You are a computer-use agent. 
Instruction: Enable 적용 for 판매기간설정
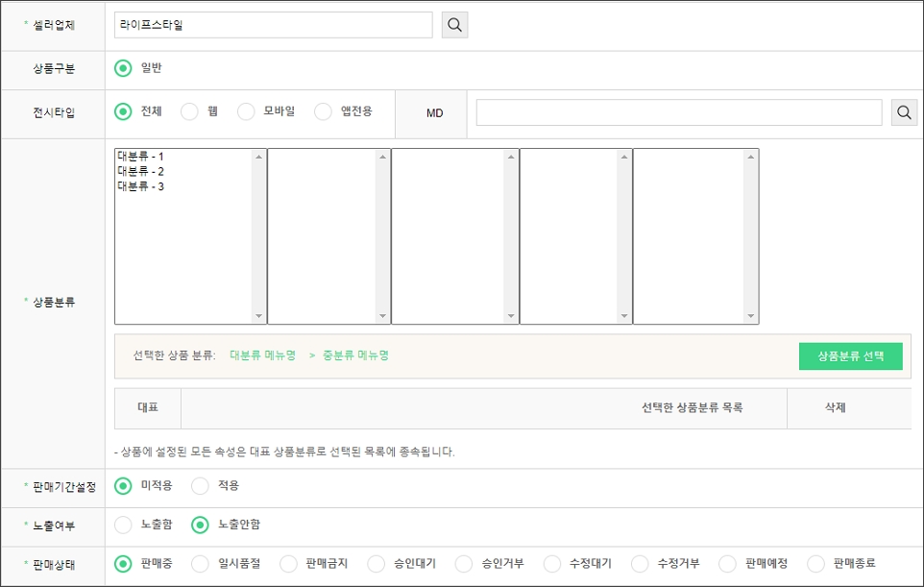pyautogui.click(x=200, y=486)
